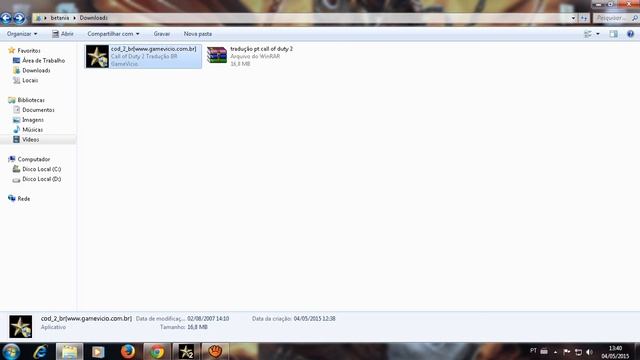Click the PT language indicator
The image size is (640, 360).
533,351
